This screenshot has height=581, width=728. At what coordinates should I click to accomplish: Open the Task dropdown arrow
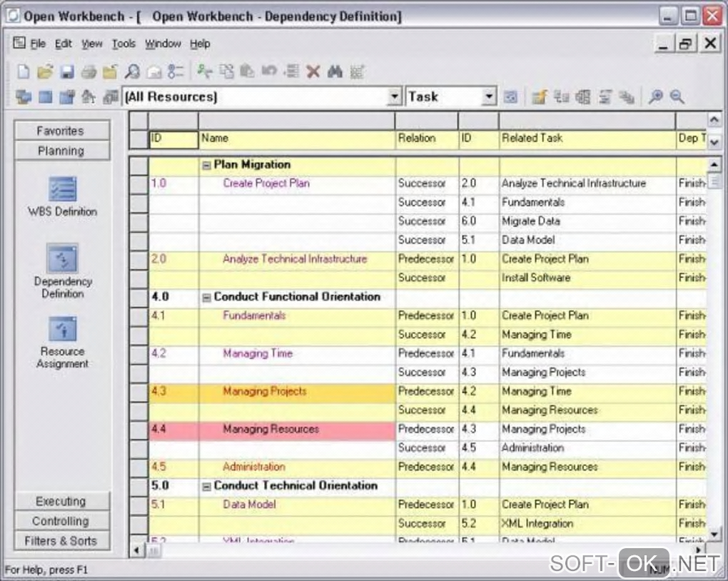coord(488,96)
